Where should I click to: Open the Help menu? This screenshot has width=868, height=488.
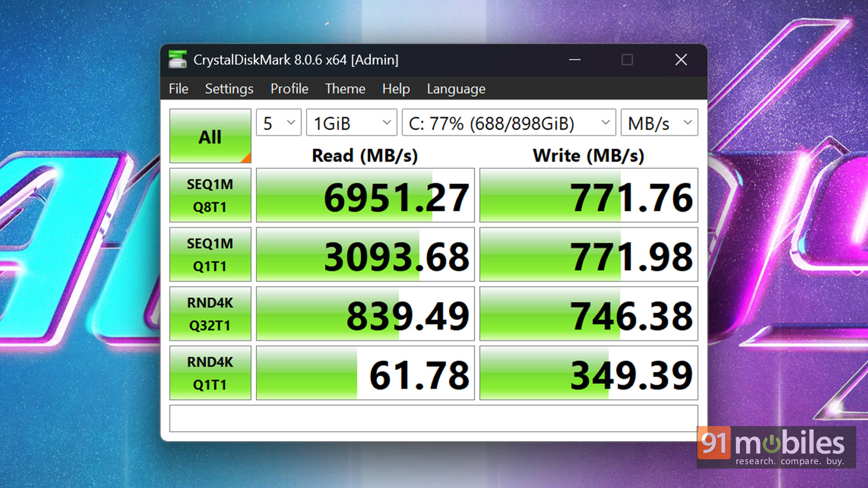(396, 89)
